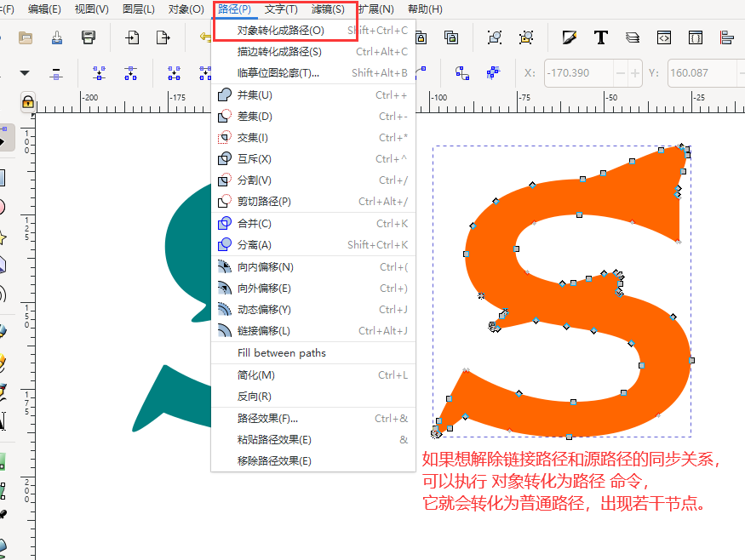Choose 并集(U) union menu entry

pos(313,95)
